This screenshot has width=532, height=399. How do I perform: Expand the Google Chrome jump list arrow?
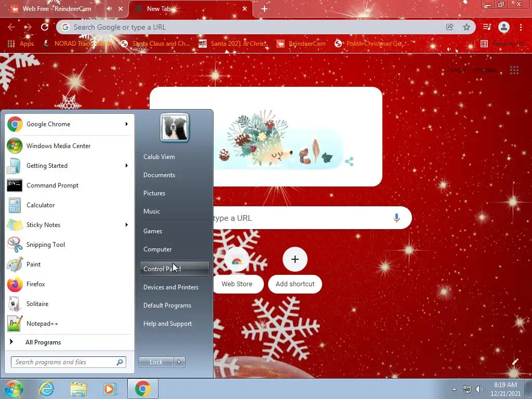click(127, 124)
